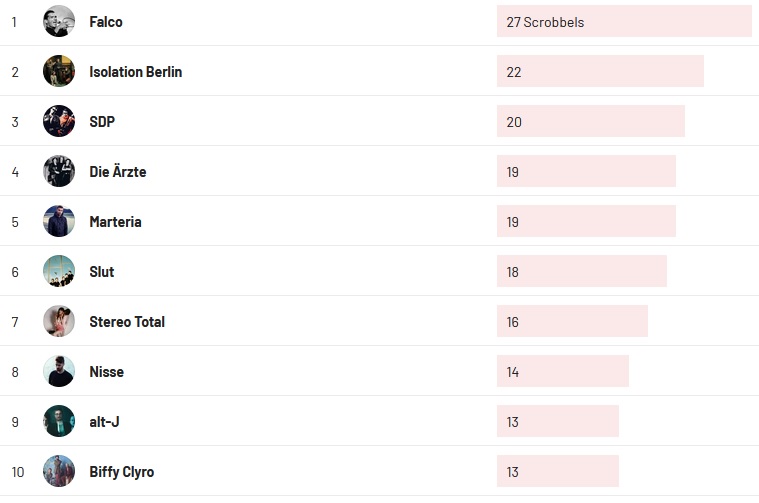The width and height of the screenshot is (759, 503).
Task: Click the Die Ärzte name link
Action: coord(117,172)
